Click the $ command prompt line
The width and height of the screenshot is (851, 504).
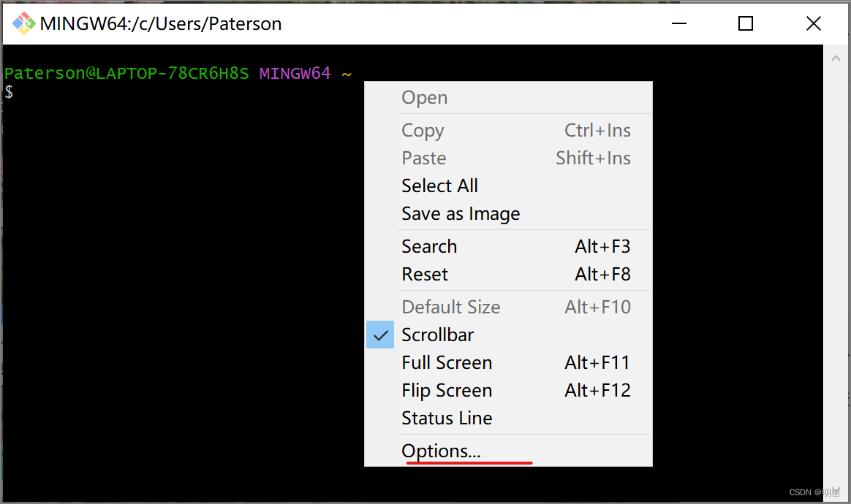pyautogui.click(x=9, y=92)
